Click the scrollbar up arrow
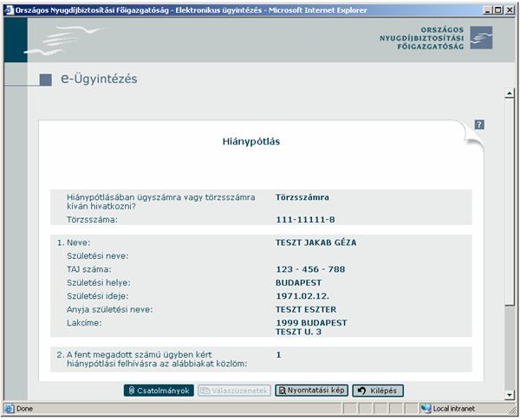The height and width of the screenshot is (420, 520). tap(509, 94)
